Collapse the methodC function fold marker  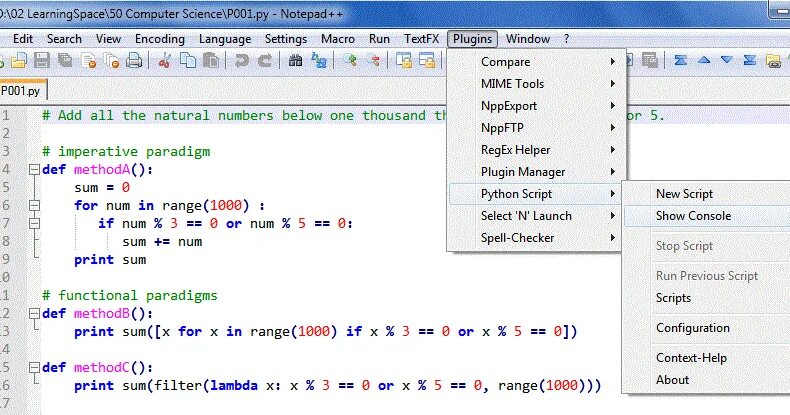[34, 368]
